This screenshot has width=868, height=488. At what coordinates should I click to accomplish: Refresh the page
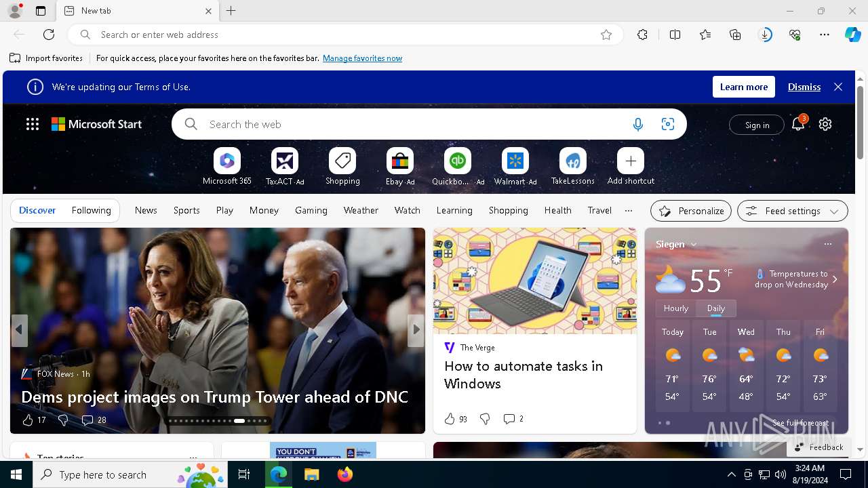pyautogui.click(x=49, y=35)
